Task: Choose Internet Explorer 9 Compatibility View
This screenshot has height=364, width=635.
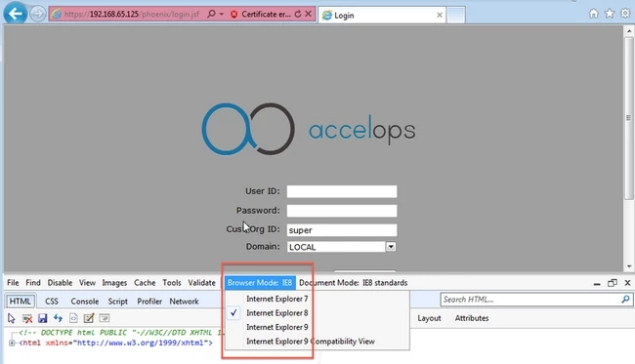Action: [x=311, y=342]
